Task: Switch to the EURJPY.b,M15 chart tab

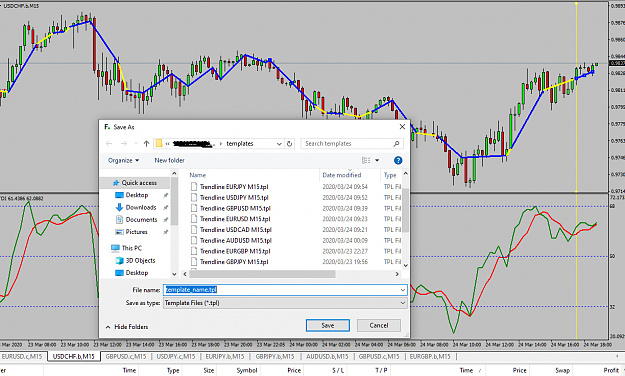Action: click(x=225, y=356)
